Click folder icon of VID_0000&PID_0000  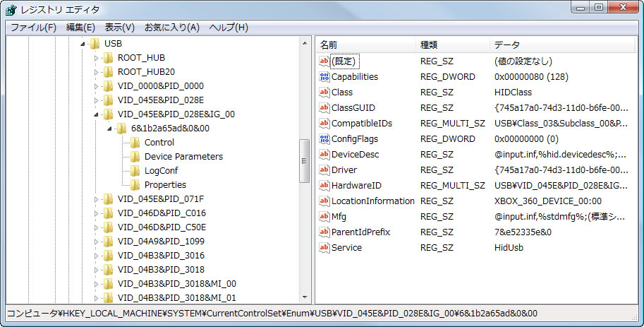tap(109, 86)
